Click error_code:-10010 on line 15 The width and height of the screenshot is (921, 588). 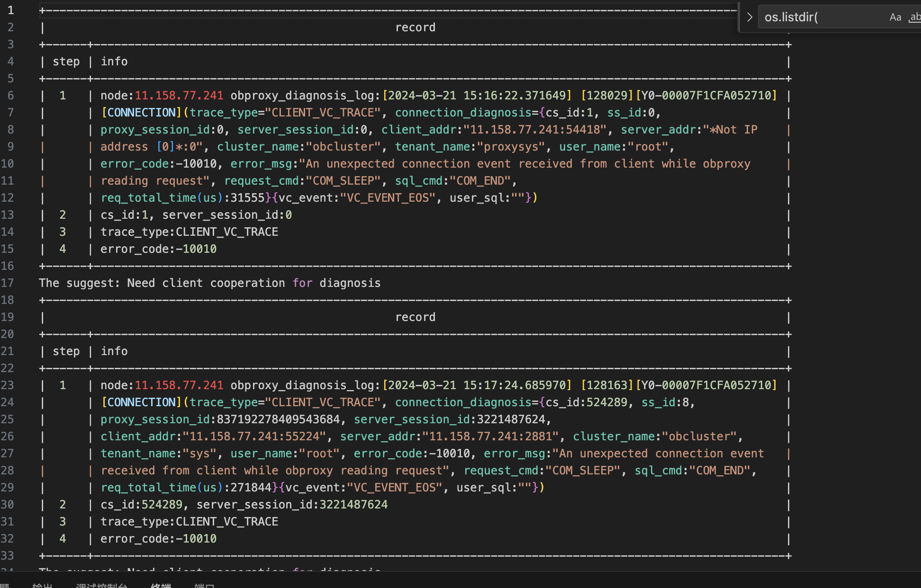(159, 249)
